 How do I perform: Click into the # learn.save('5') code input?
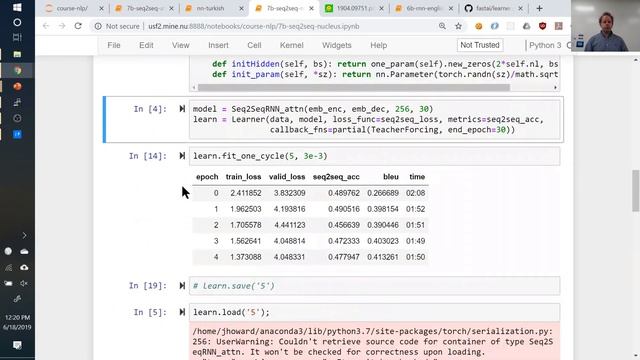[x=374, y=286]
